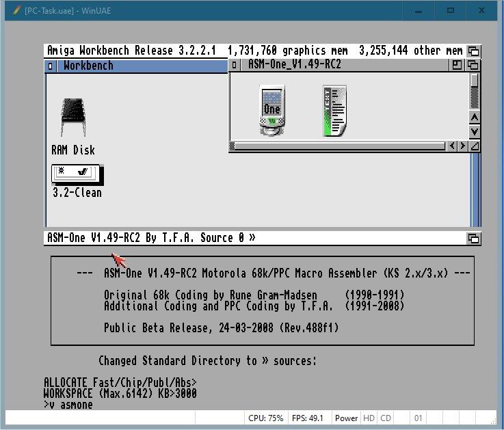The height and width of the screenshot is (430, 504).
Task: Click 'Public Beta Release, 24-03-2008' line
Action: [221, 328]
